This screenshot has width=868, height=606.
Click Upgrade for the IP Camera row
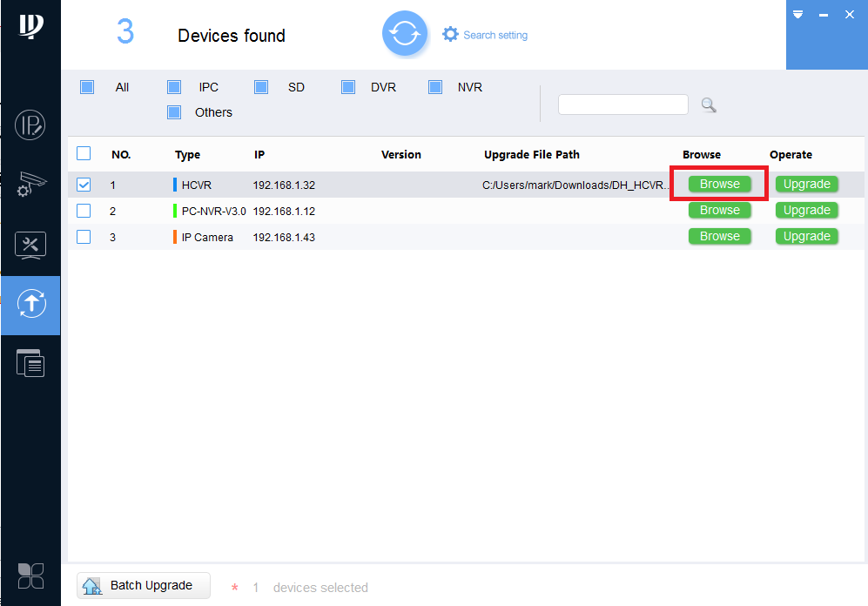coord(806,236)
